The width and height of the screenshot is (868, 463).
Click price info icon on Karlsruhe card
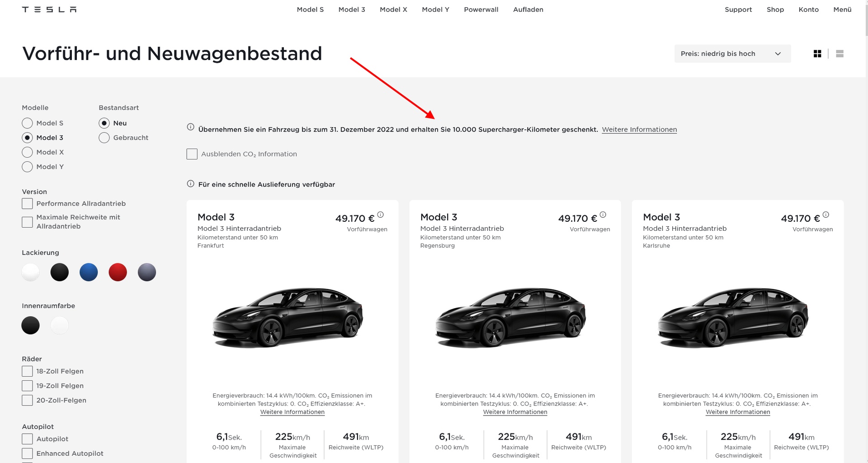826,215
